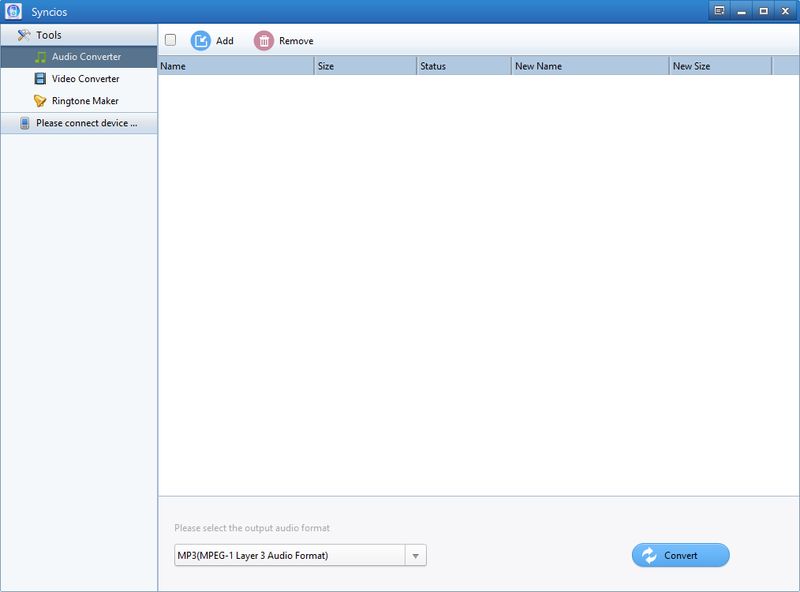Screen dimensions: 800x592
Task: Sort by the Size column header
Action: tap(365, 66)
